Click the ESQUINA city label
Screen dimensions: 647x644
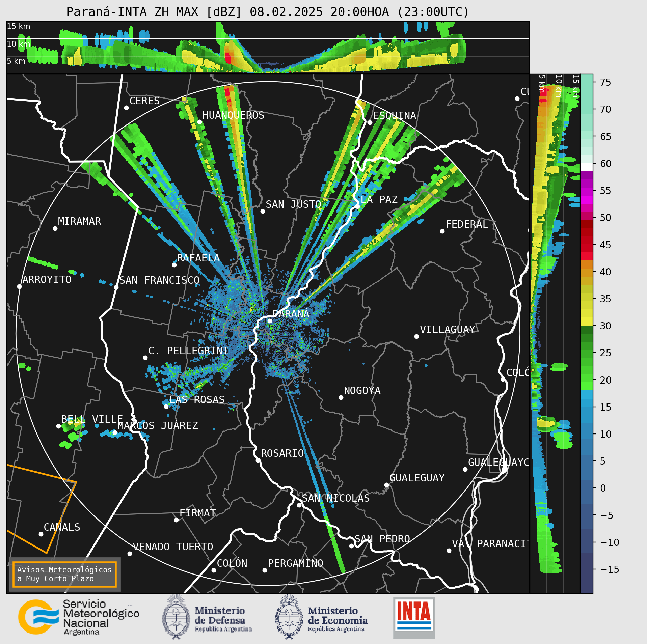395,115
